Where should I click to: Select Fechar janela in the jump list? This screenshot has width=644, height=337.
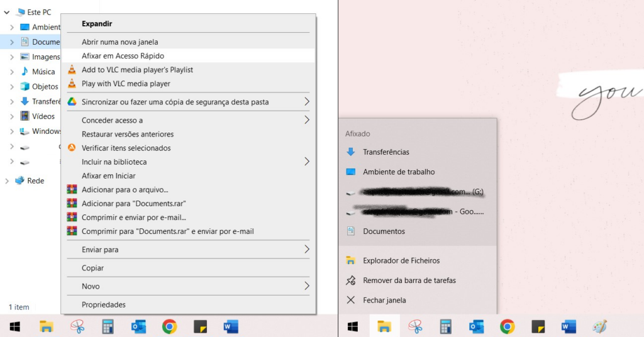(384, 301)
